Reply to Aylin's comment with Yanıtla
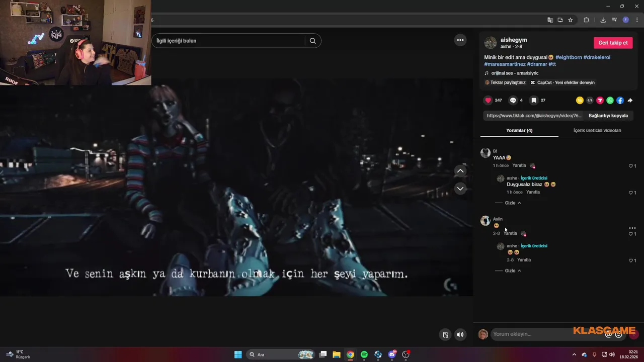The image size is (644, 362). (x=510, y=233)
